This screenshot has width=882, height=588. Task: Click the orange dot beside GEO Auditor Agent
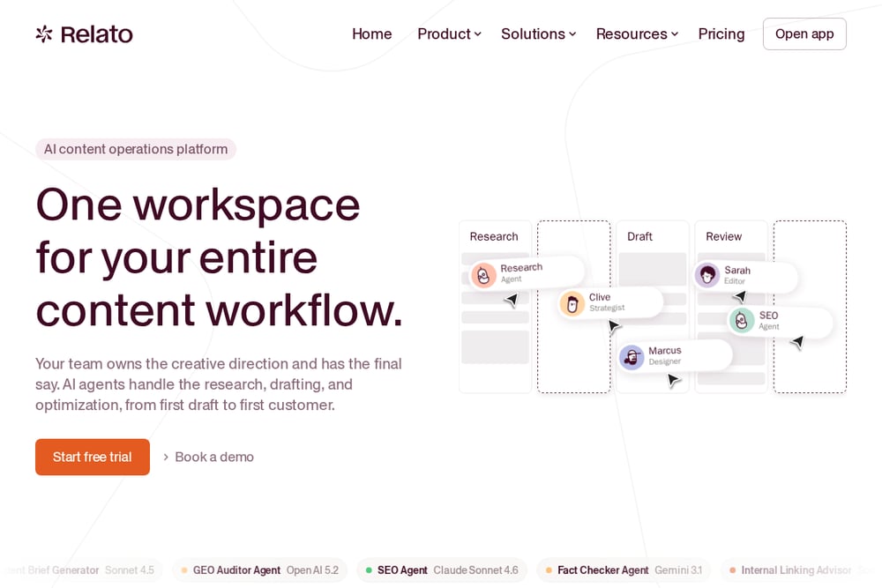(184, 570)
